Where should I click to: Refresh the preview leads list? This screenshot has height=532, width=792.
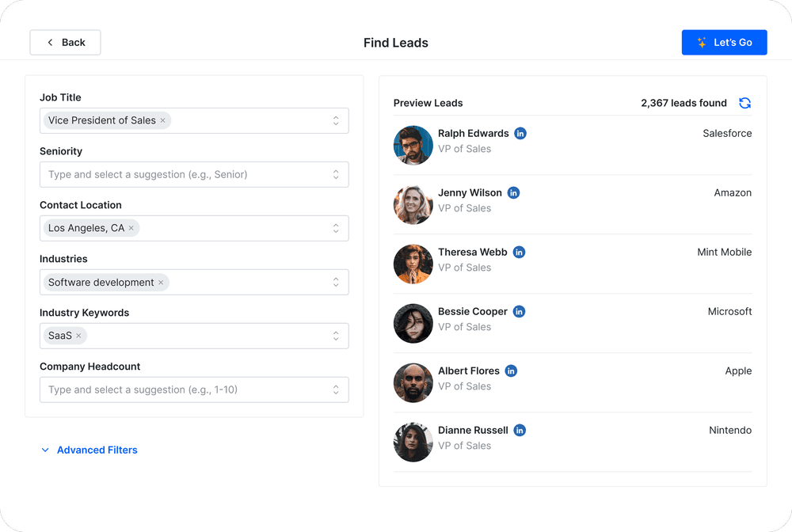[744, 103]
